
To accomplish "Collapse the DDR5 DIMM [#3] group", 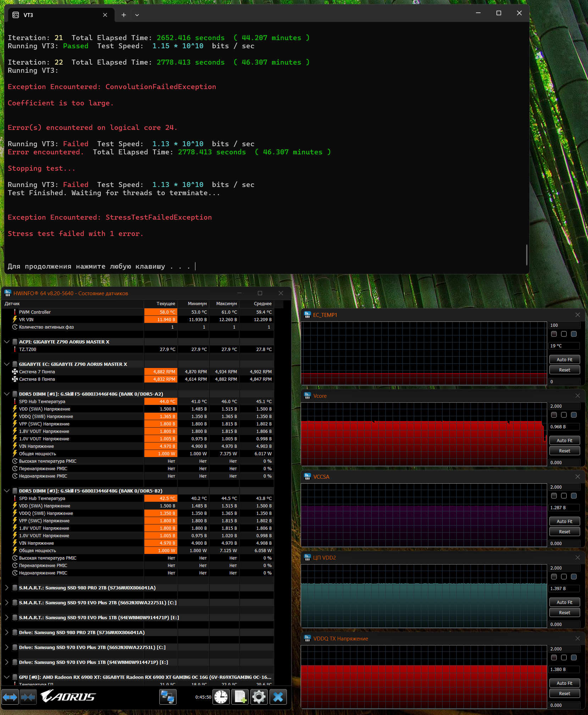I will (x=7, y=491).
